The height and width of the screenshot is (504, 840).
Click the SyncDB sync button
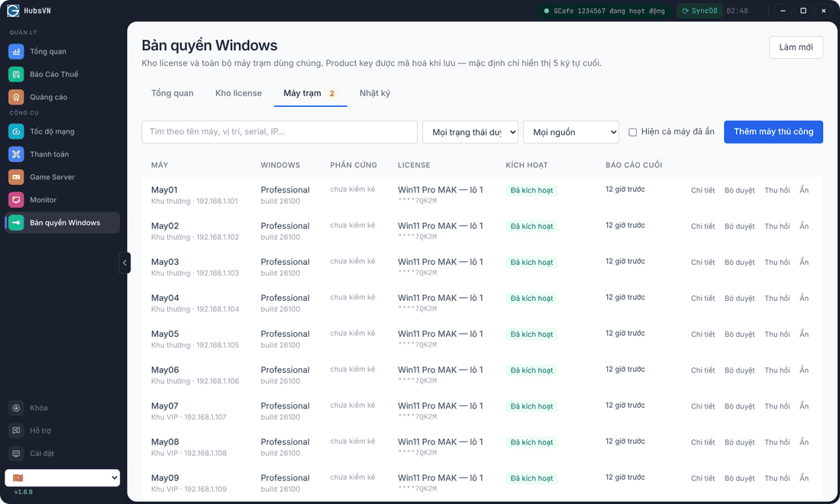[699, 11]
